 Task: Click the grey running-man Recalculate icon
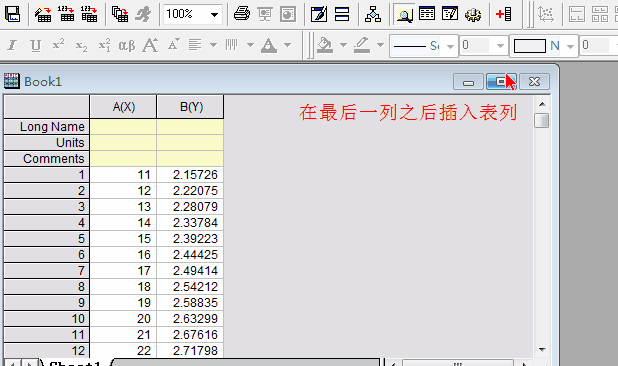(143, 14)
